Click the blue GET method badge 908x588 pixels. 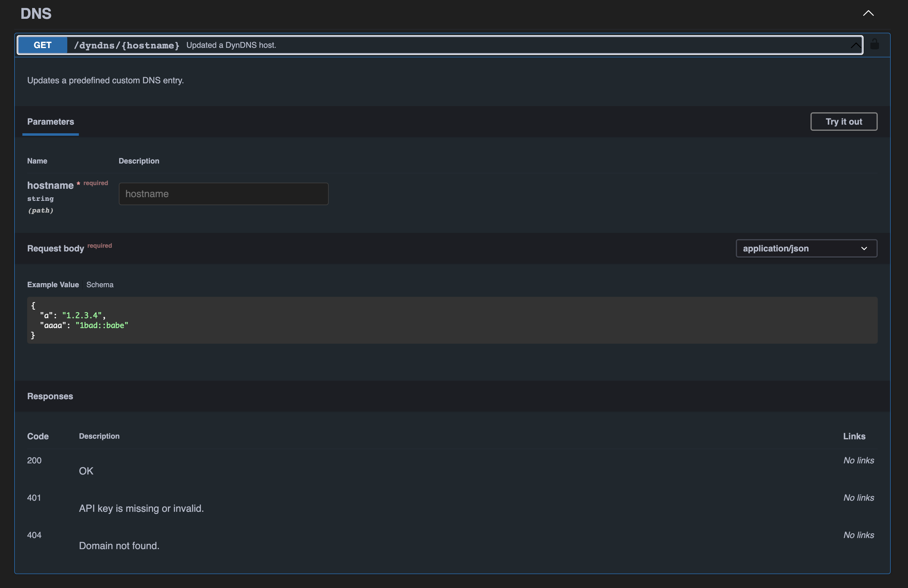42,45
